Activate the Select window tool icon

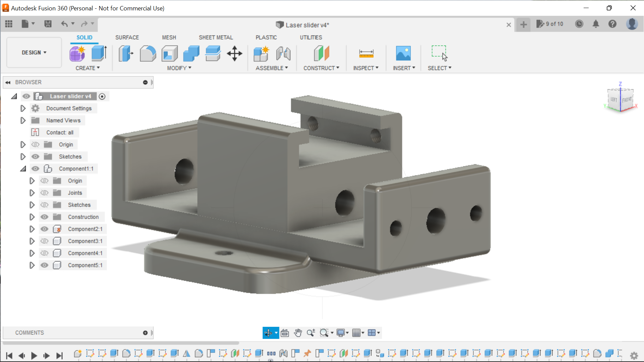pyautogui.click(x=439, y=54)
